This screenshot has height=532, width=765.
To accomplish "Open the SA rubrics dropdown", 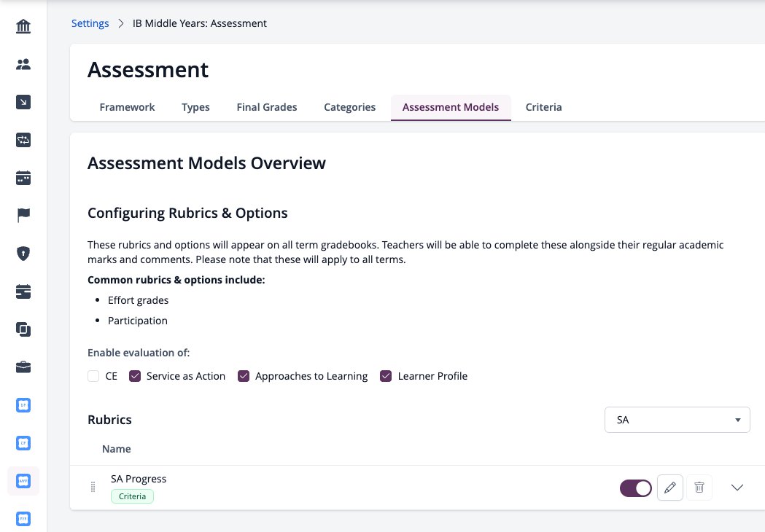I will click(x=677, y=420).
